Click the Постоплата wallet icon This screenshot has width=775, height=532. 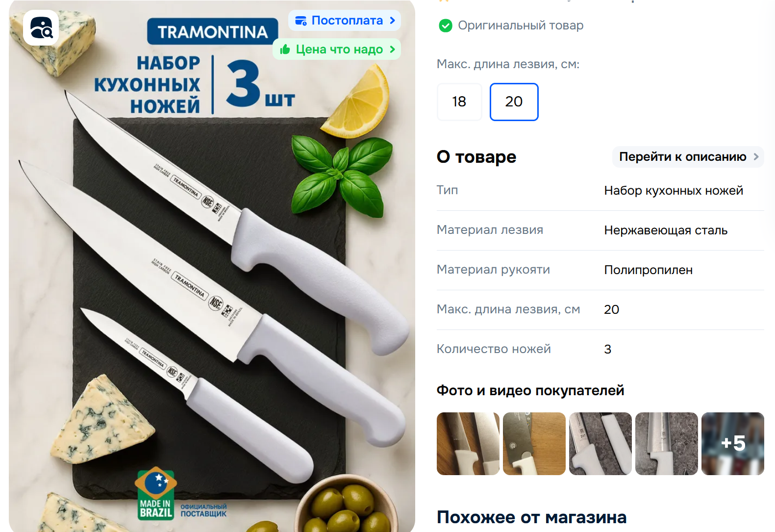[x=301, y=21]
